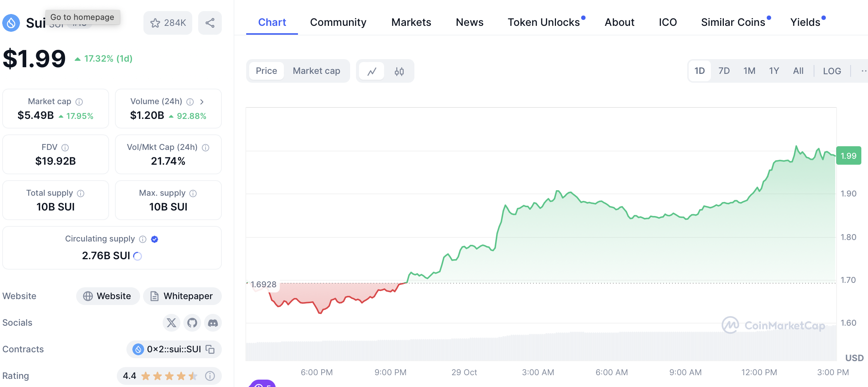Copy the Sui contract address
The width and height of the screenshot is (868, 387).
210,349
